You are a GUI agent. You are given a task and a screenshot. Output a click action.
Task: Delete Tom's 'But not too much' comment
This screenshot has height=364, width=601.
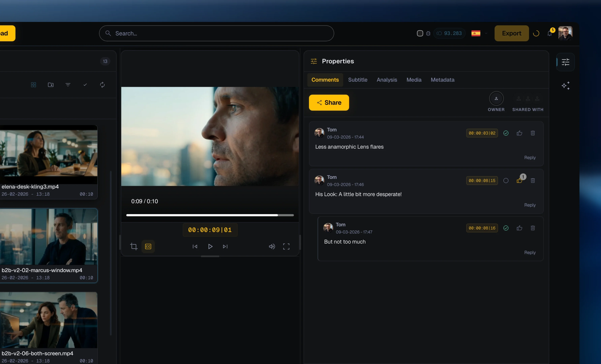(x=533, y=228)
